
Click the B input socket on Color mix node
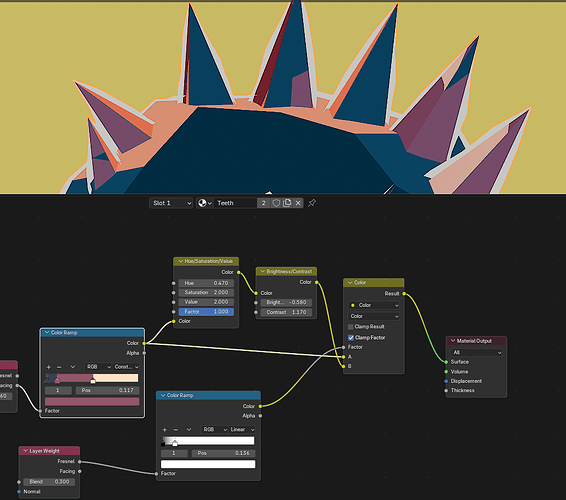[x=343, y=366]
